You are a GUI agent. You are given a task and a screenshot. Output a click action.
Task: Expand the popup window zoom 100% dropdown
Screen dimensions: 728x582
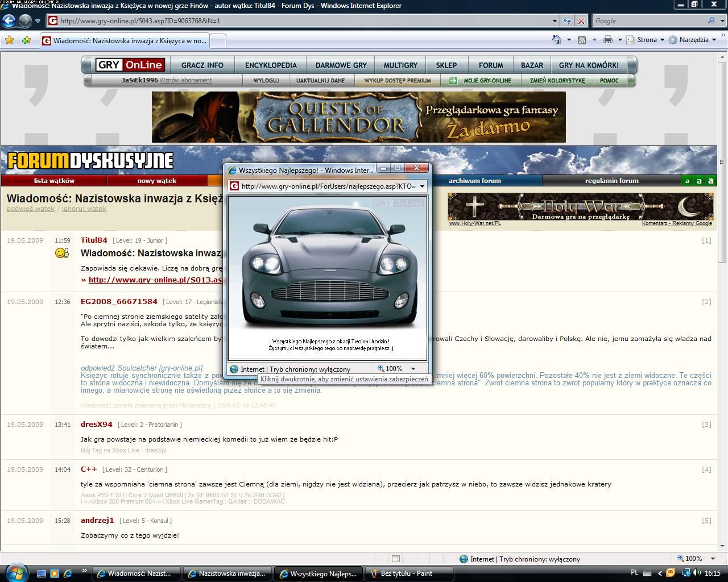click(x=413, y=369)
